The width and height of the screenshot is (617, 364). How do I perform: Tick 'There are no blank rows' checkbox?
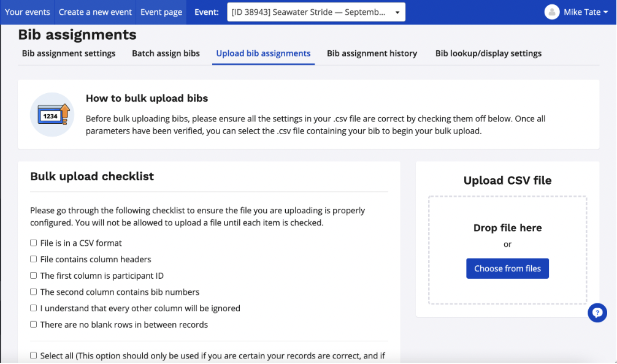point(34,325)
